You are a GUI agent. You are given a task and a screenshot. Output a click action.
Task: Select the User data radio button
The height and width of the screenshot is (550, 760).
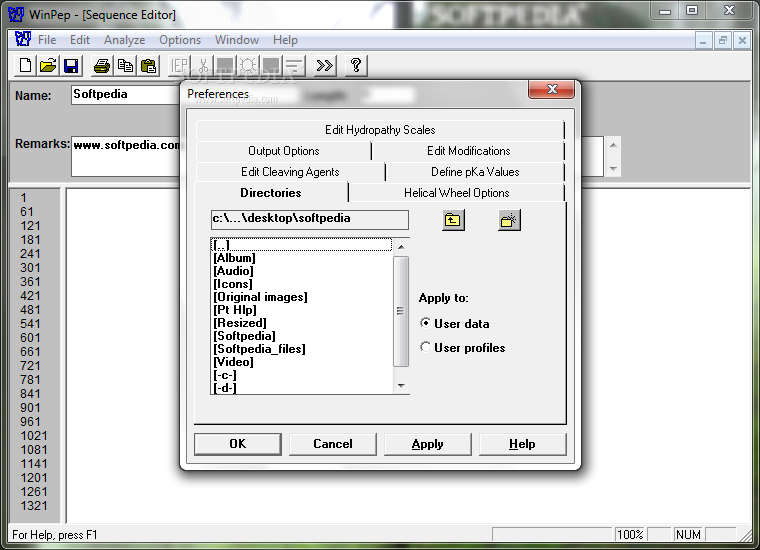coord(426,323)
